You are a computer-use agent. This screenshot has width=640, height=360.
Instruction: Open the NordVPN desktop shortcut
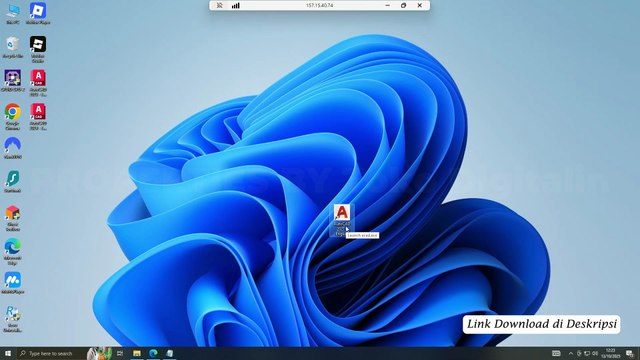[13, 148]
